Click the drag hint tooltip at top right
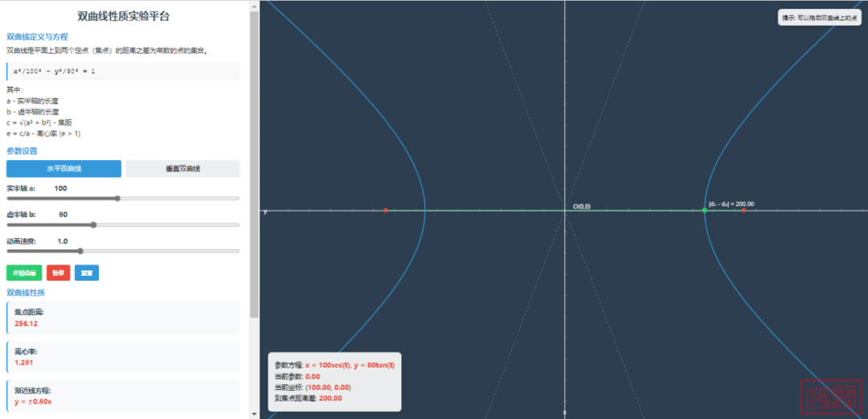Screen dimensions: 868x419 [819, 18]
